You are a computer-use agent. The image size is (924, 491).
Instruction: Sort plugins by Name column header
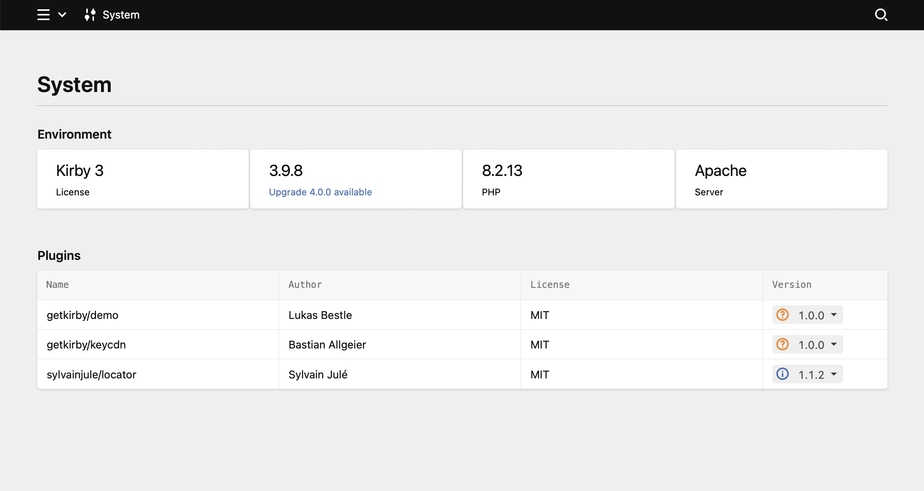[x=58, y=285]
